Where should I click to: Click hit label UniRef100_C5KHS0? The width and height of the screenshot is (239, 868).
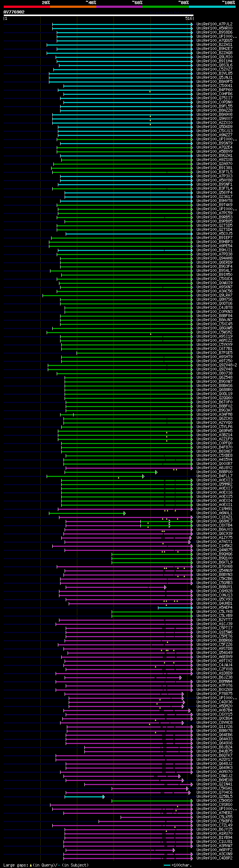214,801
